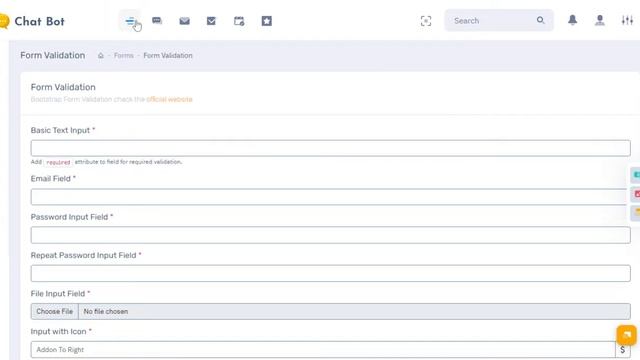Click the search magnifier icon
Screen dimensions: 640x360
tap(540, 20)
